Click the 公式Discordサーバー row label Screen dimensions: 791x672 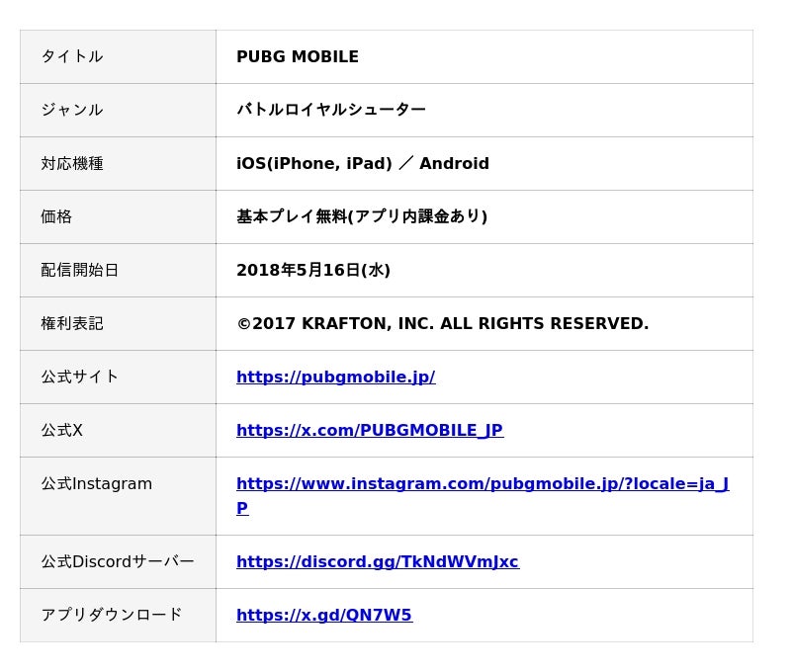pyautogui.click(x=117, y=561)
